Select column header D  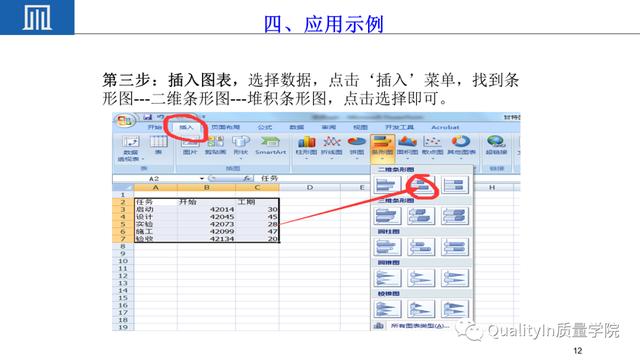[310, 187]
